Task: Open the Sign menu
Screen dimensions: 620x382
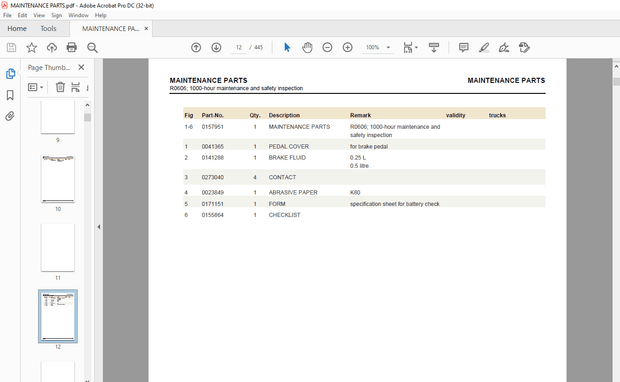Action: (x=57, y=15)
